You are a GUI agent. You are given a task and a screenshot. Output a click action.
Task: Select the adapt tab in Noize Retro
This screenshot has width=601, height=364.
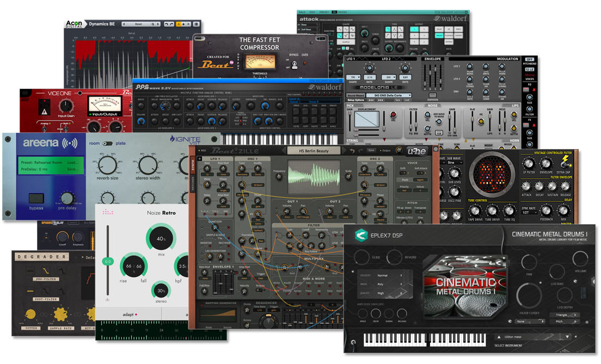point(128,314)
